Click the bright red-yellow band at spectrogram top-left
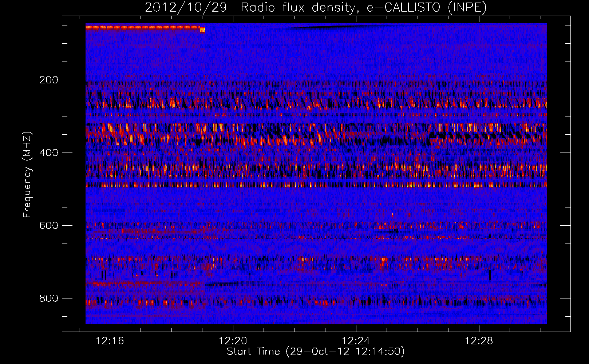 143,27
